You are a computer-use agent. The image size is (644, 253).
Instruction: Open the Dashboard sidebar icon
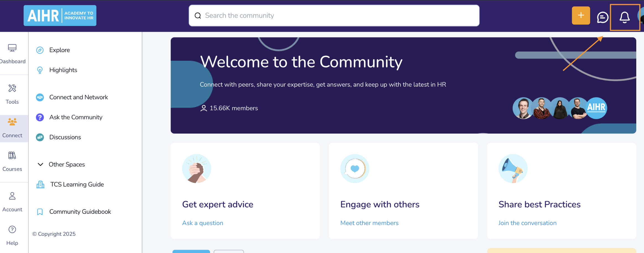coord(12,48)
